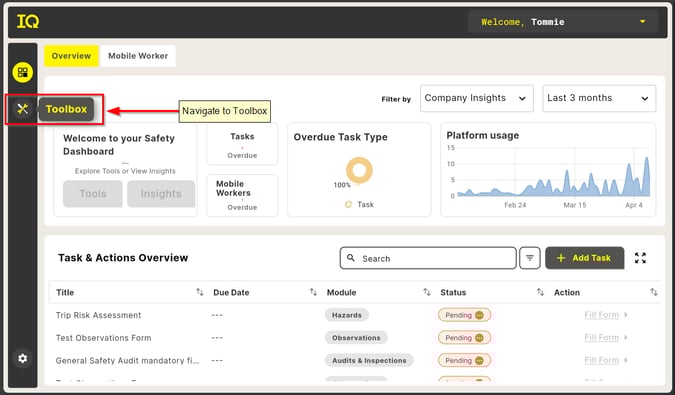The height and width of the screenshot is (395, 675).
Task: Click the Mobile Workers Overdue card
Action: (242, 195)
